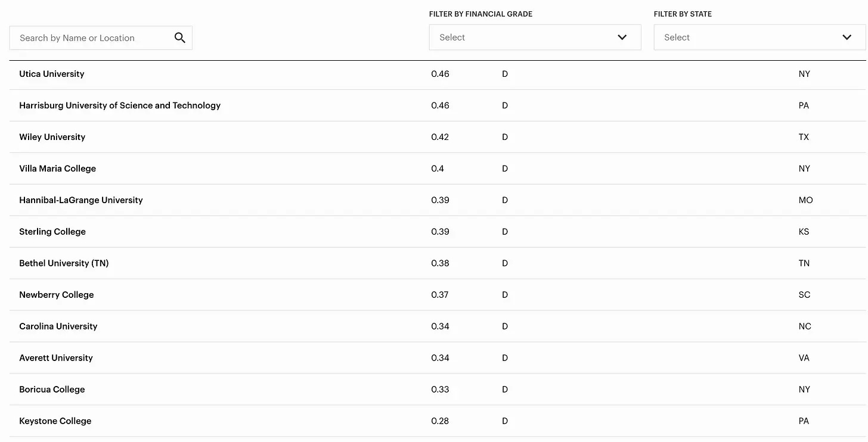
Task: Click the NY state in Utica University row
Action: click(805, 74)
